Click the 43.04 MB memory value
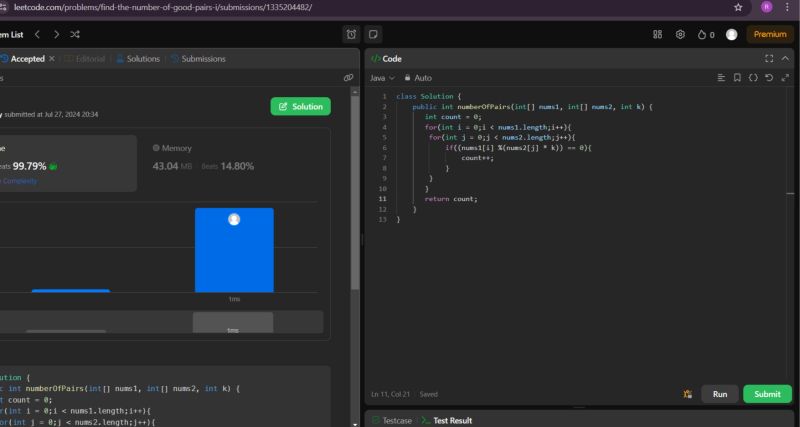The height and width of the screenshot is (427, 800). tap(172, 166)
